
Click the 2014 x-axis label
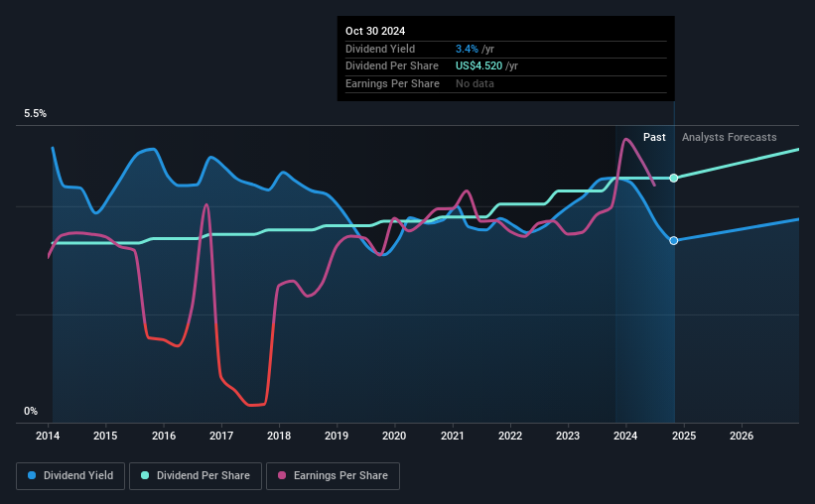pyautogui.click(x=48, y=436)
